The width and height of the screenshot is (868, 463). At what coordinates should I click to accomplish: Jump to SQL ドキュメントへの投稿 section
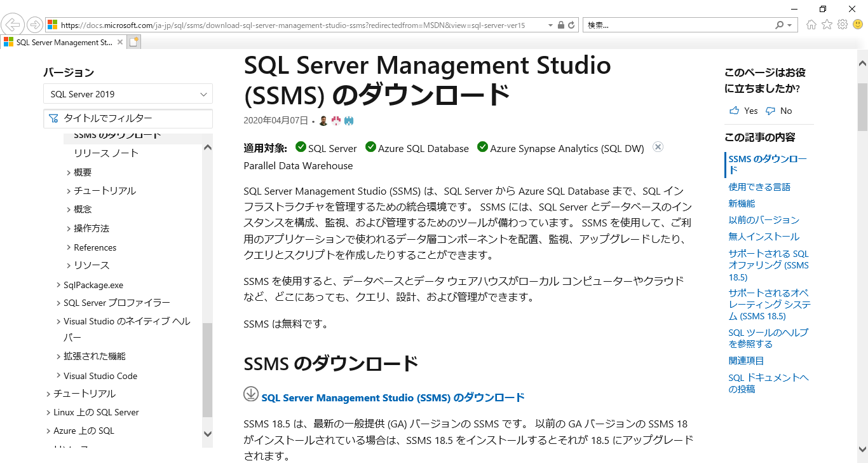click(768, 384)
